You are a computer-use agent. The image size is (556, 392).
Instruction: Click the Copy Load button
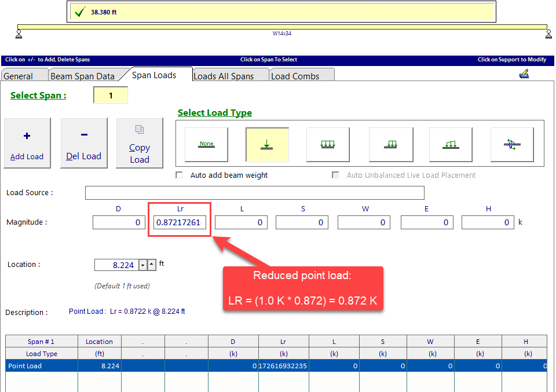(140, 143)
